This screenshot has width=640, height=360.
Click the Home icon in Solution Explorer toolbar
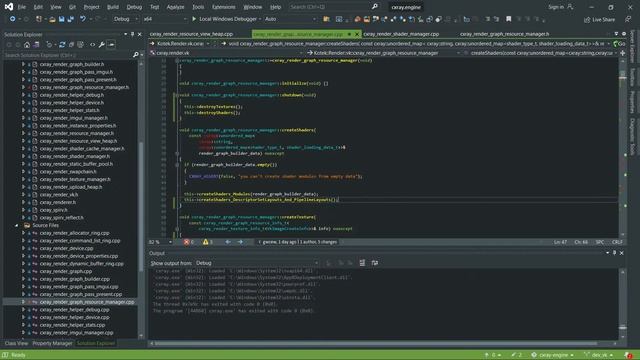point(27,44)
